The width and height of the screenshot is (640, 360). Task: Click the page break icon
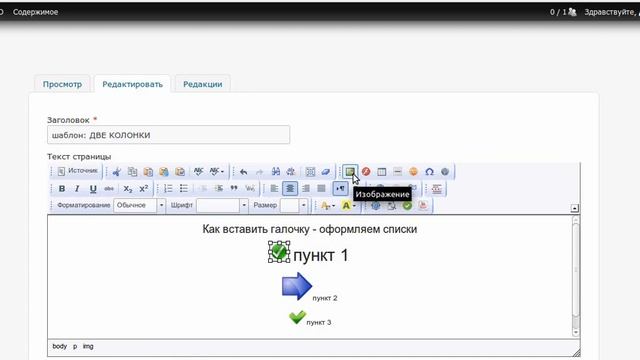pos(437,189)
